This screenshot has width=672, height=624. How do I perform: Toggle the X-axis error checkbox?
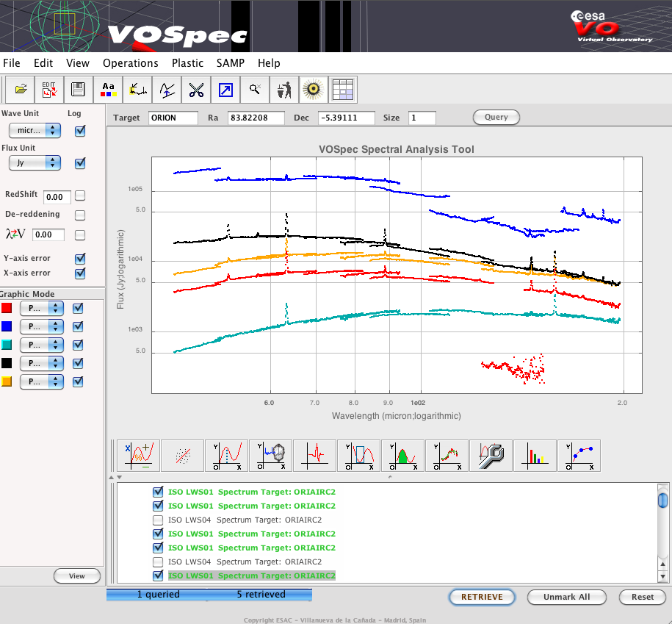(x=80, y=273)
